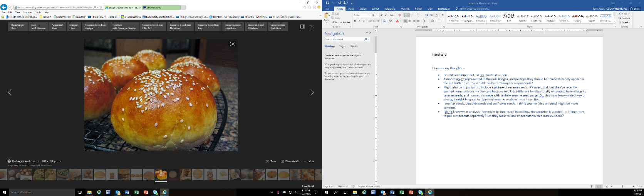Screen dimensions: 644x196
Task: Open the Find dropdown in Word's Editing group
Action: 629,14
